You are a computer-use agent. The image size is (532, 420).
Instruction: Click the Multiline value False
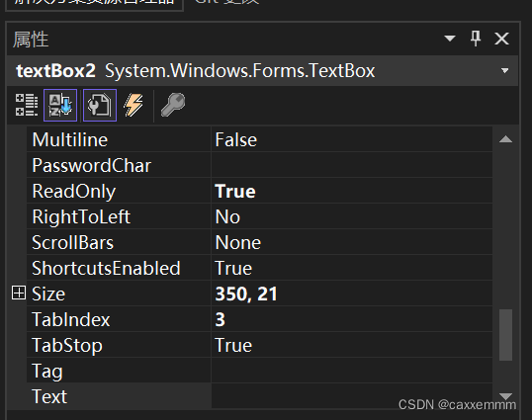pos(236,139)
